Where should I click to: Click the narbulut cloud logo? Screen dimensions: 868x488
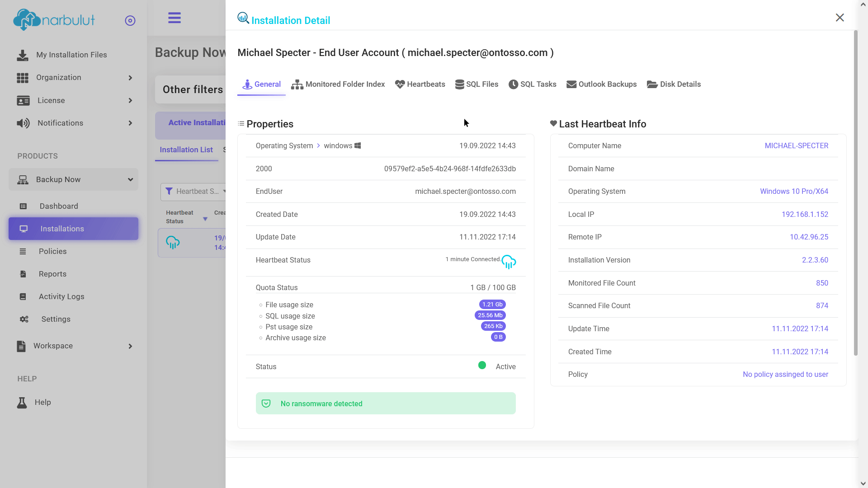click(x=54, y=20)
